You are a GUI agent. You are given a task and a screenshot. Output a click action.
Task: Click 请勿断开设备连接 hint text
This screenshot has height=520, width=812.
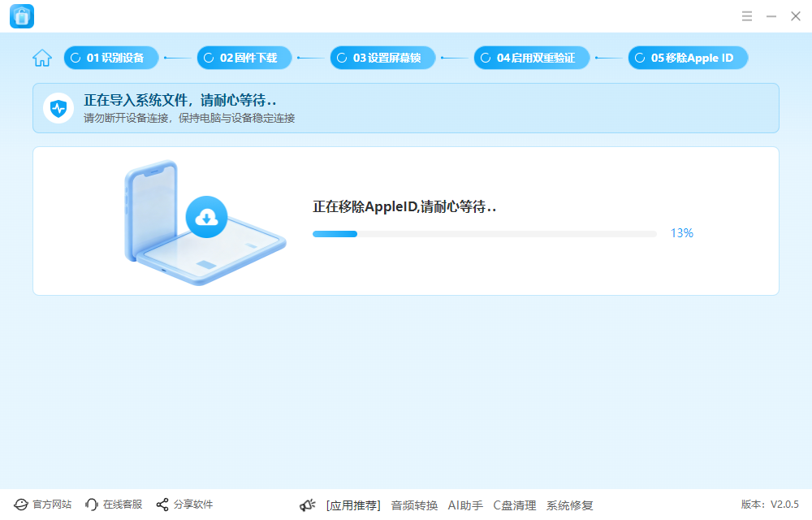(189, 118)
